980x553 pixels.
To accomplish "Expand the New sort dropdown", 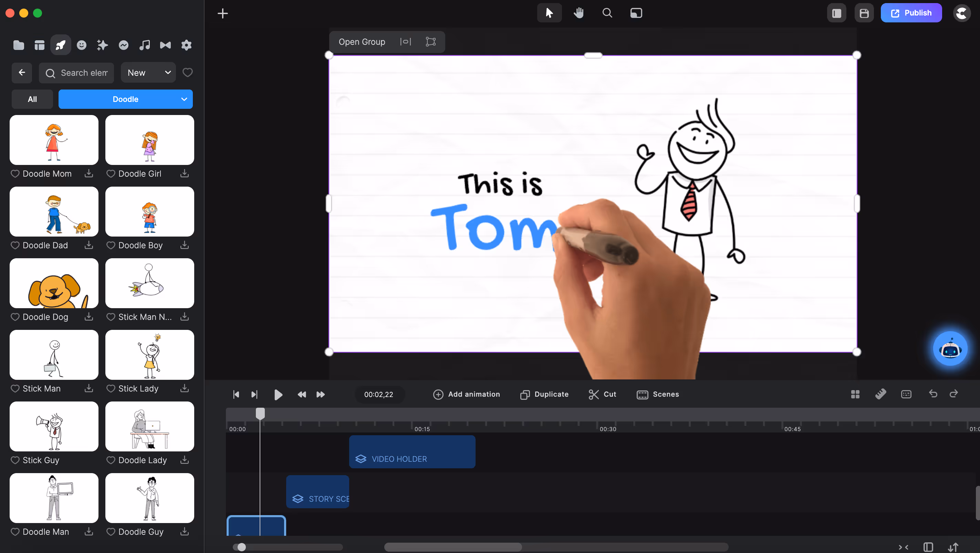I will click(148, 72).
